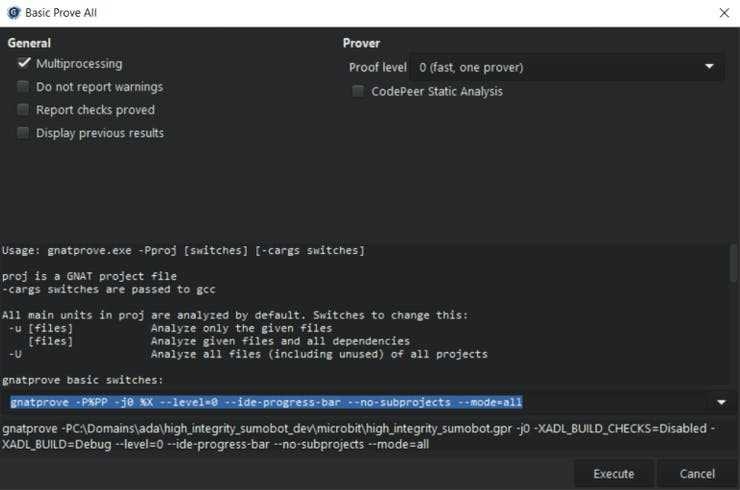Expand the gnatprove command history arrow
740x490 pixels.
coord(721,402)
